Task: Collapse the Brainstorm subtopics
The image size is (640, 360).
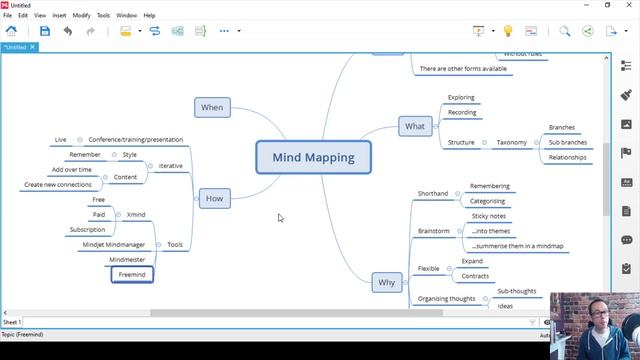Action: pos(459,231)
